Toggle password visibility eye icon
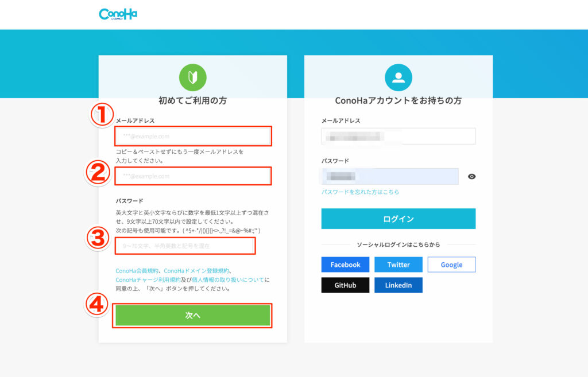Screen dimensions: 588x377 click(x=471, y=177)
